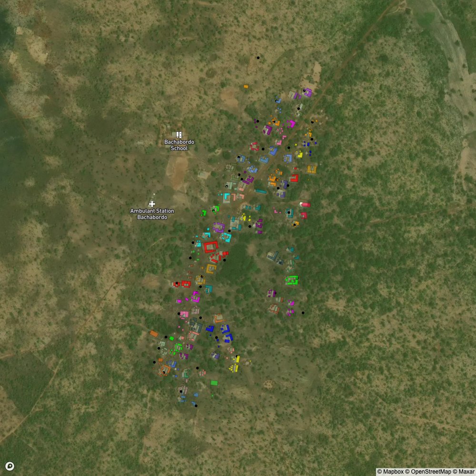Select the Ambulant Station Bachabordo text label
The width and height of the screenshot is (476, 476).
152,214
